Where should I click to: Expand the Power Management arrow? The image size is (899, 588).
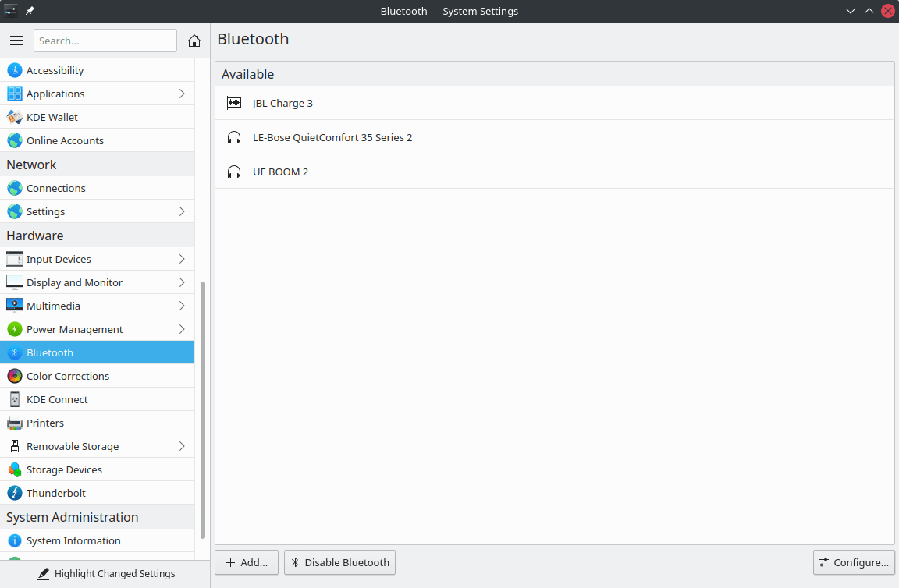coord(182,329)
